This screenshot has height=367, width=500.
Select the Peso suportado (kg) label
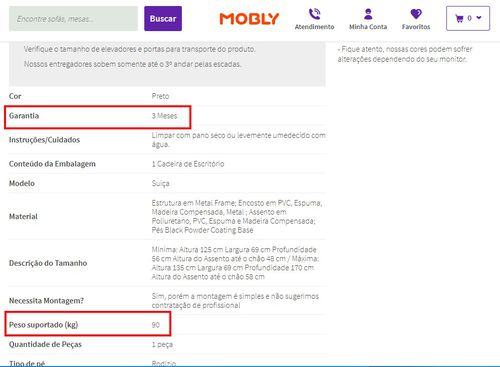coord(43,325)
